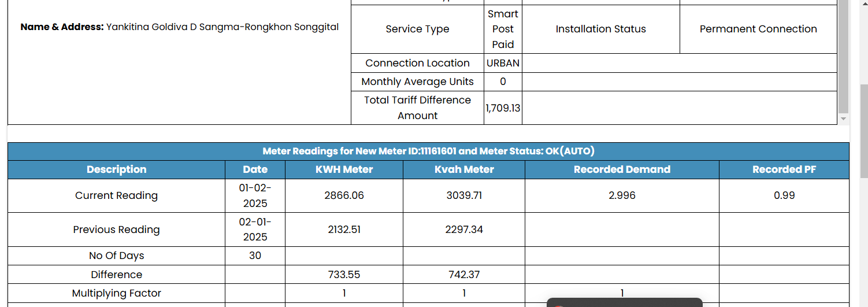Click the 1,709.13 tariff amount value
The width and height of the screenshot is (868, 307).
pyautogui.click(x=503, y=108)
